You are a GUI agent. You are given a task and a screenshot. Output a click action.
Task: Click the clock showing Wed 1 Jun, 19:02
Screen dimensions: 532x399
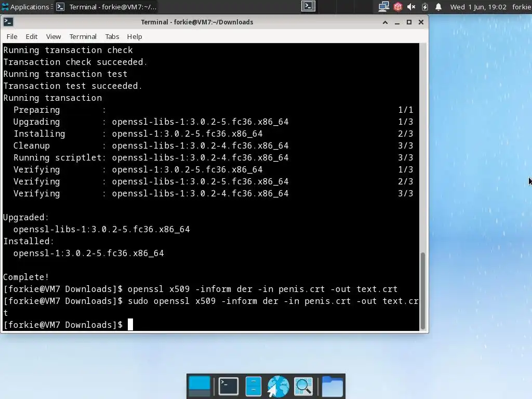(x=478, y=7)
